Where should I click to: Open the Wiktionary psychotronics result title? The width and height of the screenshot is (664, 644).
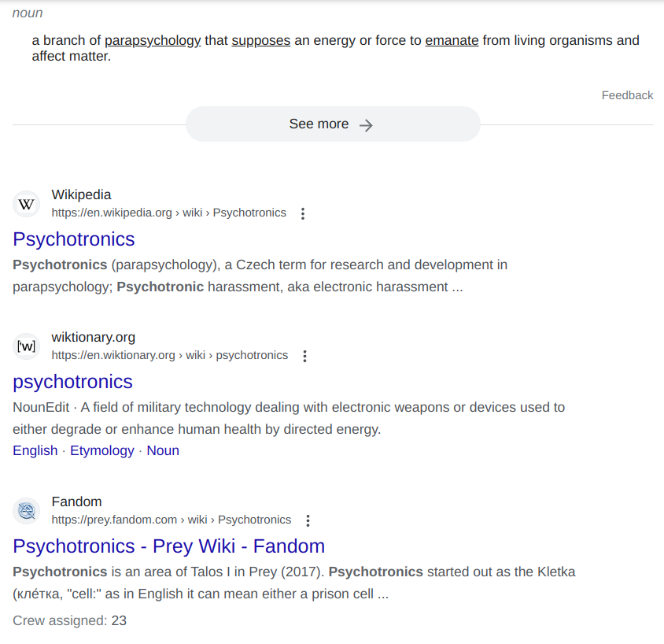pyautogui.click(x=72, y=382)
